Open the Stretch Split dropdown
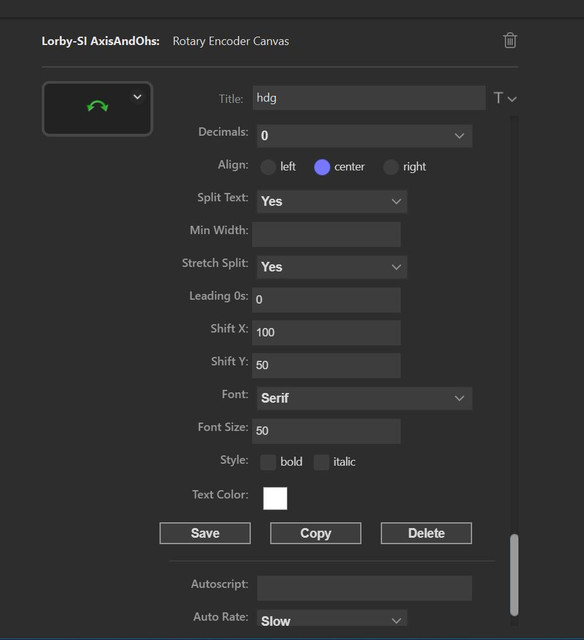 [332, 267]
